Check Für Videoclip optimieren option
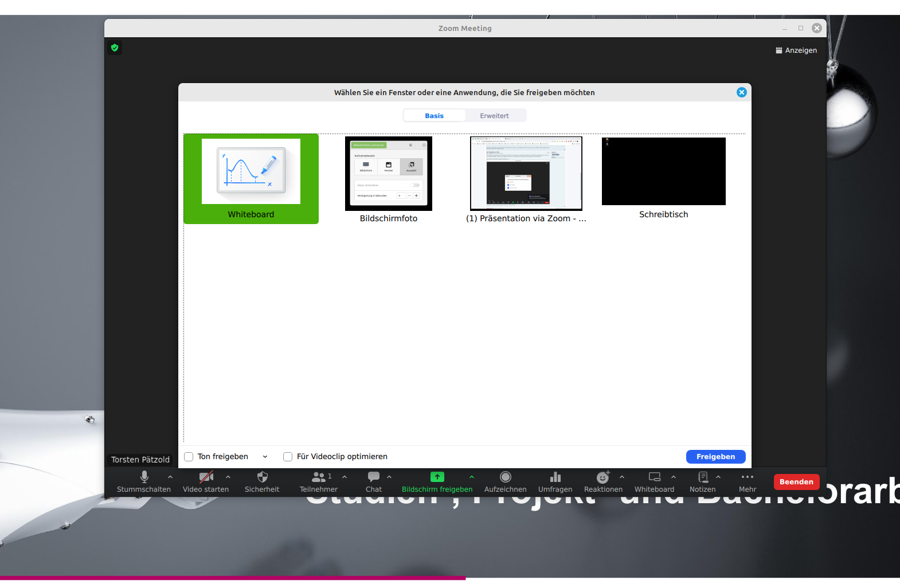Image resolution: width=900 pixels, height=588 pixels. point(288,457)
